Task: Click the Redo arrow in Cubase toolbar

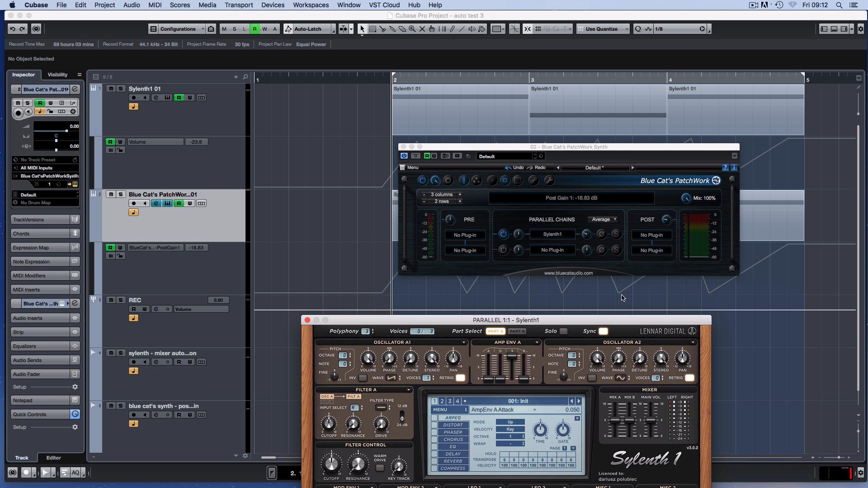Action: 22,29
